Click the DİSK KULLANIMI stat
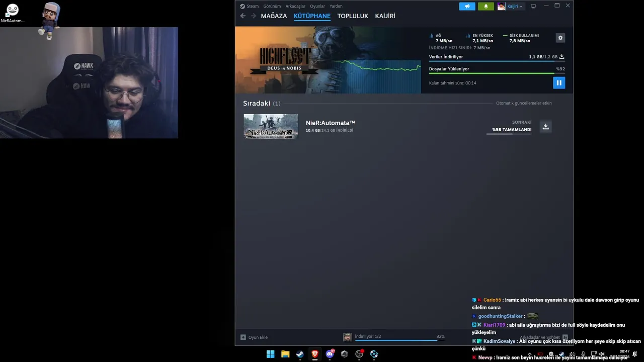Viewport: 644px width, 362px height. (521, 38)
